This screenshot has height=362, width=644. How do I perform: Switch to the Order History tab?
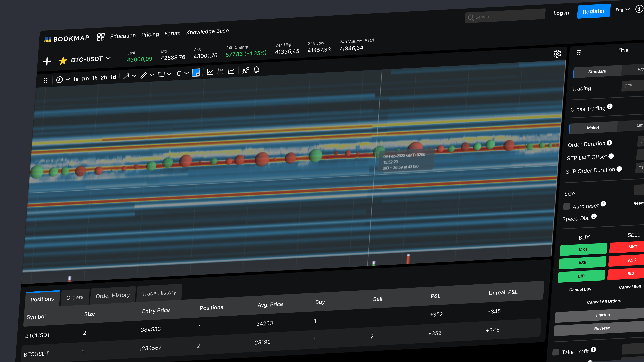(113, 295)
